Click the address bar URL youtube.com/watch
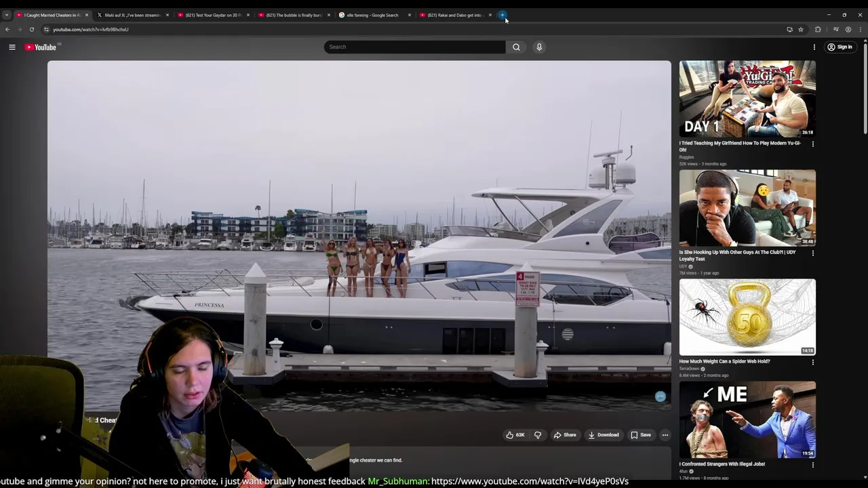Image resolution: width=868 pixels, height=488 pixels. pos(91,29)
